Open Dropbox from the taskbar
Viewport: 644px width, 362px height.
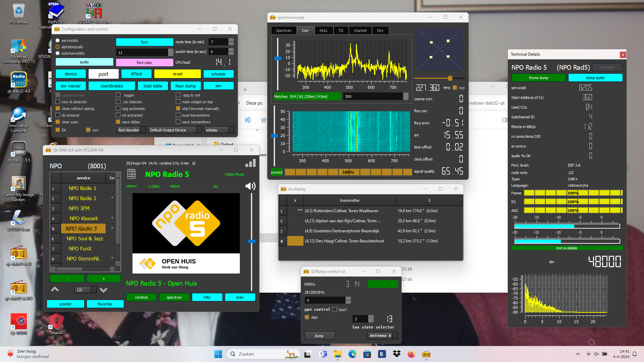click(x=396, y=354)
